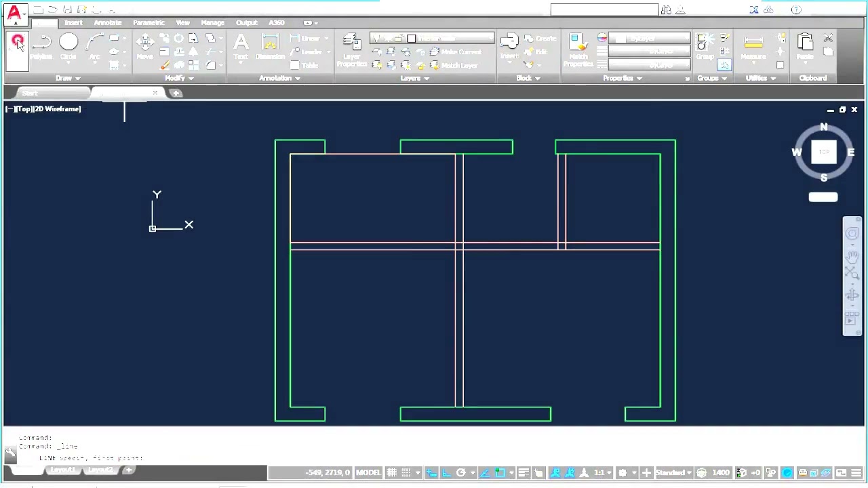Toggle polar tracking in status bar
The height and width of the screenshot is (488, 868).
click(461, 472)
